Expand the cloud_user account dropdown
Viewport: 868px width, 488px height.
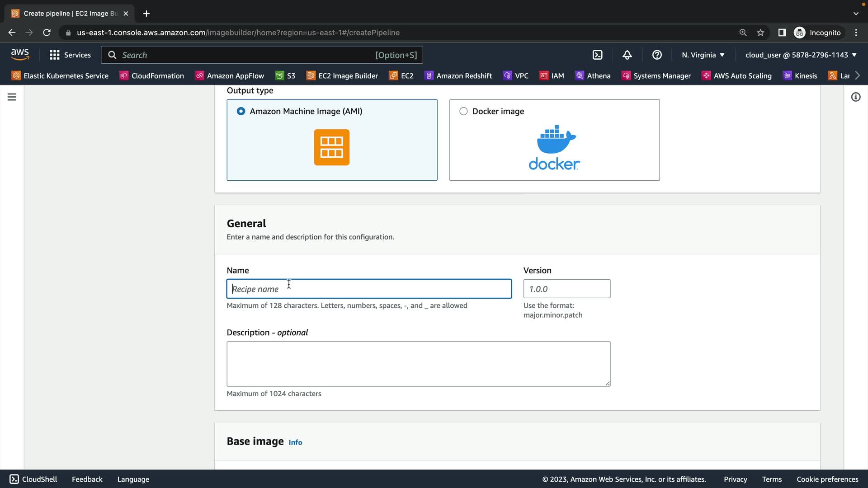(801, 55)
